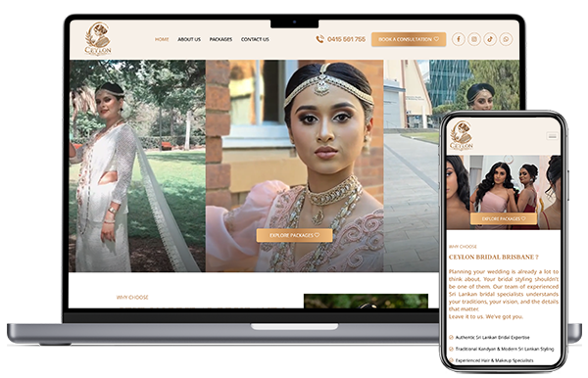Screen dimensions: 588x378
Task: Go to the Home menu item
Action: tap(162, 39)
